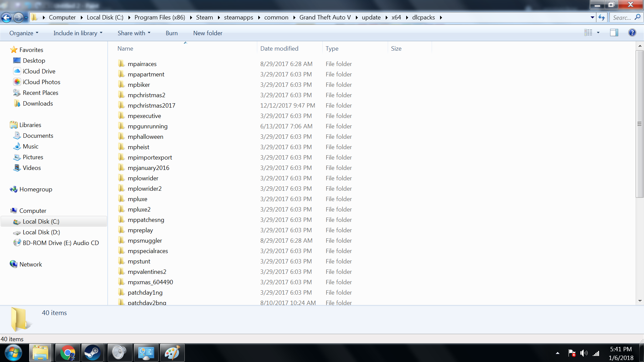Open the Organize menu

pyautogui.click(x=24, y=33)
